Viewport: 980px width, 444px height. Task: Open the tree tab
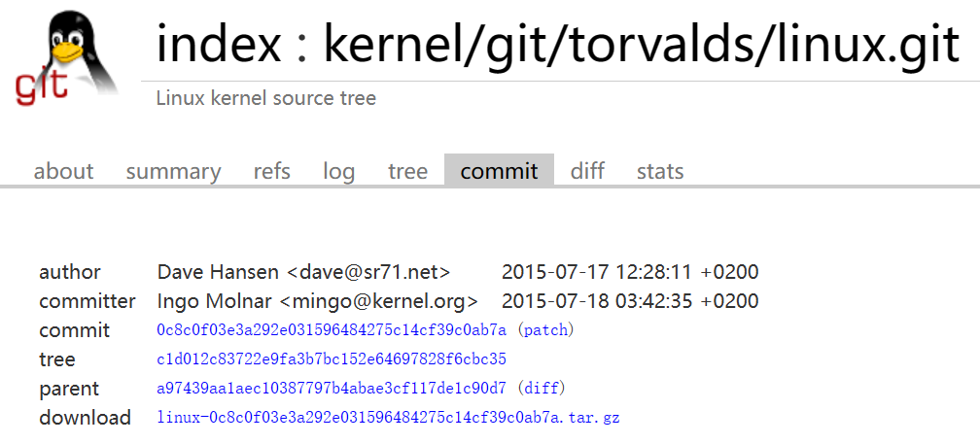(408, 171)
